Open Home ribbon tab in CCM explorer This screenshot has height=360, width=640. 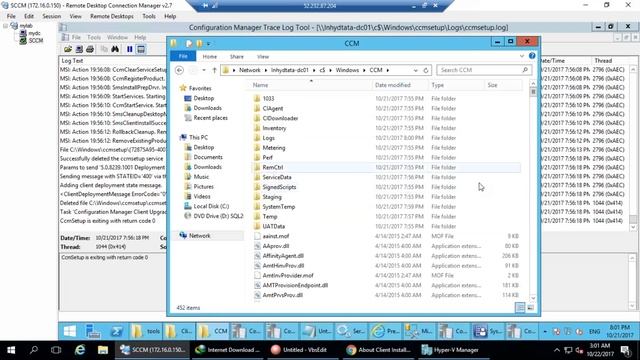point(209,56)
